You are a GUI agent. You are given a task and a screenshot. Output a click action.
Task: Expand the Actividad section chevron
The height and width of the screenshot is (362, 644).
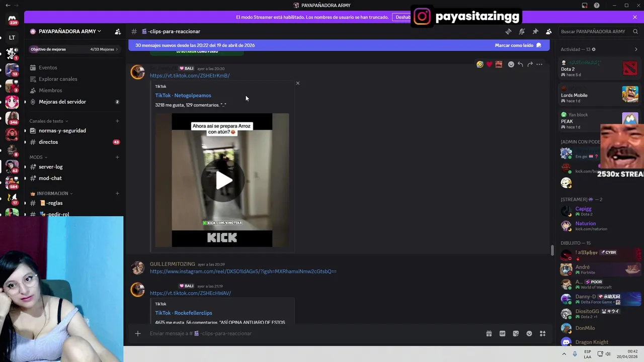[x=636, y=49]
